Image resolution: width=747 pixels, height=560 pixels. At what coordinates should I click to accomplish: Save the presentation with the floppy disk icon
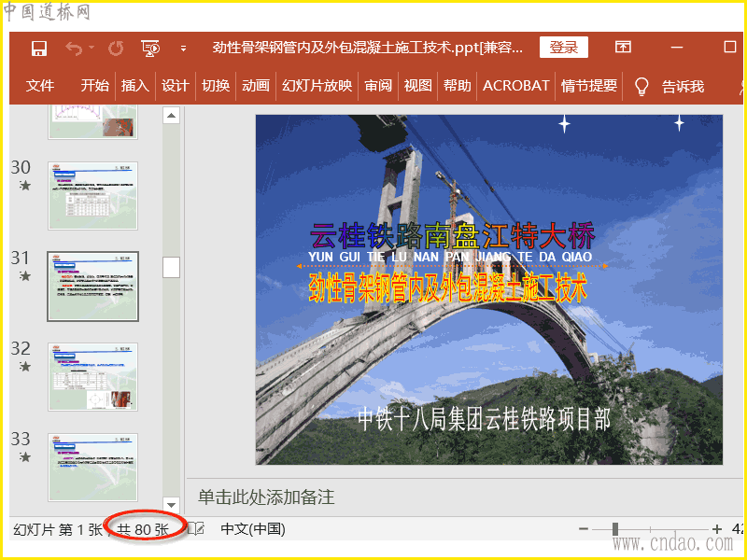pyautogui.click(x=38, y=49)
